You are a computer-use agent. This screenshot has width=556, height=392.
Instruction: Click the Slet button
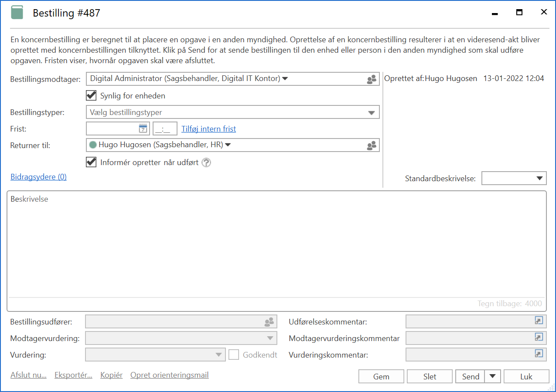[x=430, y=376]
